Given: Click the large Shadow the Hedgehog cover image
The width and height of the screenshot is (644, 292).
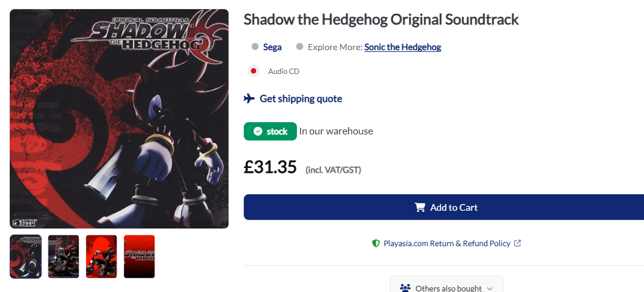Looking at the screenshot, I should coord(119,119).
